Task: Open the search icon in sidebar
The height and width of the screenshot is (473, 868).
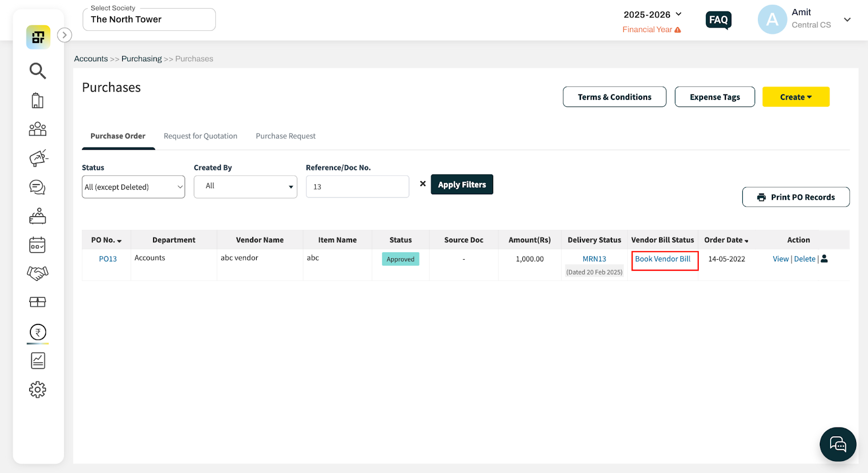Action: (x=37, y=71)
